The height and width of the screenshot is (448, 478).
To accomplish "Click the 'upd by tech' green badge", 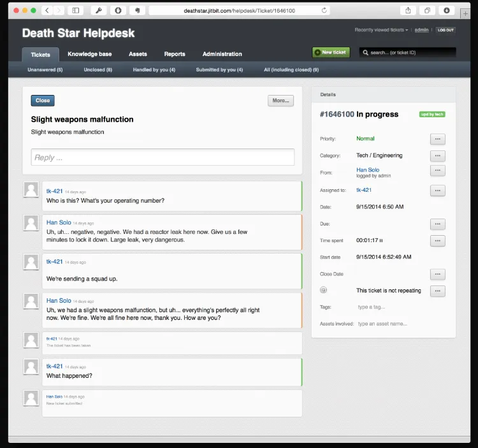I will click(x=432, y=114).
